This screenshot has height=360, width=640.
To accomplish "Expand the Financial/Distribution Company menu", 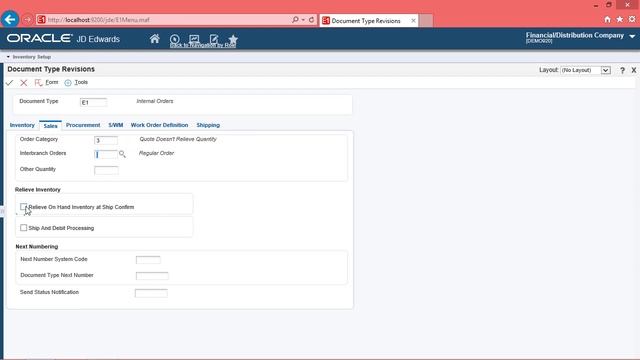I will [632, 36].
